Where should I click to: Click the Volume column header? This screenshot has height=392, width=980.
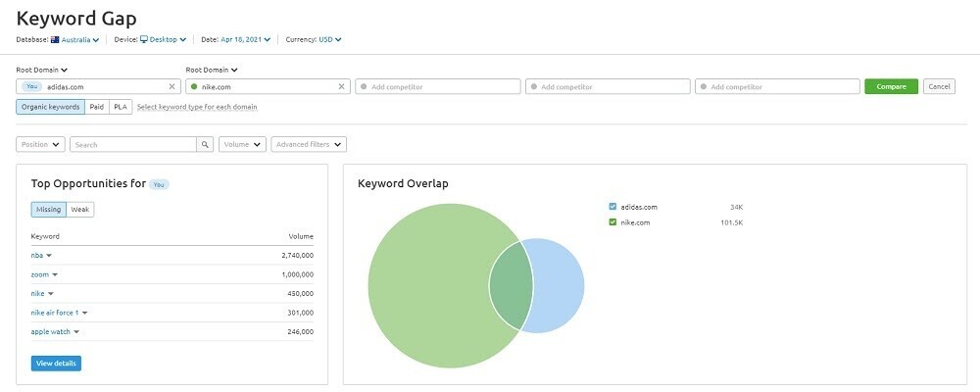click(x=301, y=236)
